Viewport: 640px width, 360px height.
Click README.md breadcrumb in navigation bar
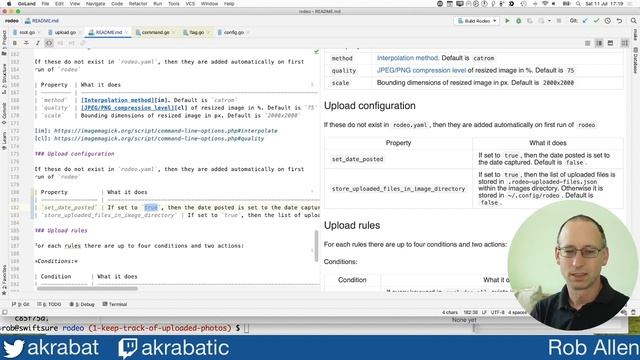41,21
